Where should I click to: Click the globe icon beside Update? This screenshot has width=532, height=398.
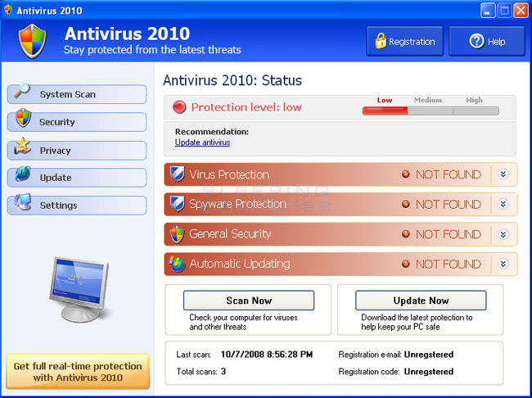pyautogui.click(x=22, y=174)
